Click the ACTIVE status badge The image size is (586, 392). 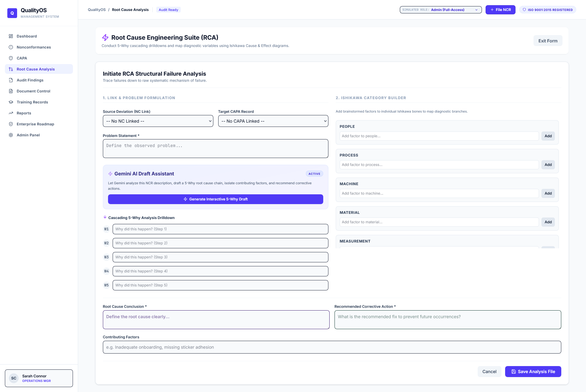point(314,174)
